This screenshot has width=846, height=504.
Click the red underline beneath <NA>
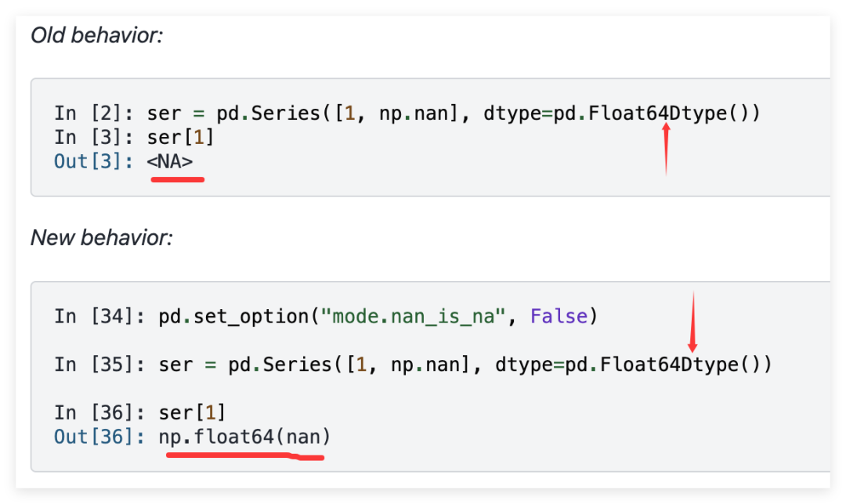point(178,179)
